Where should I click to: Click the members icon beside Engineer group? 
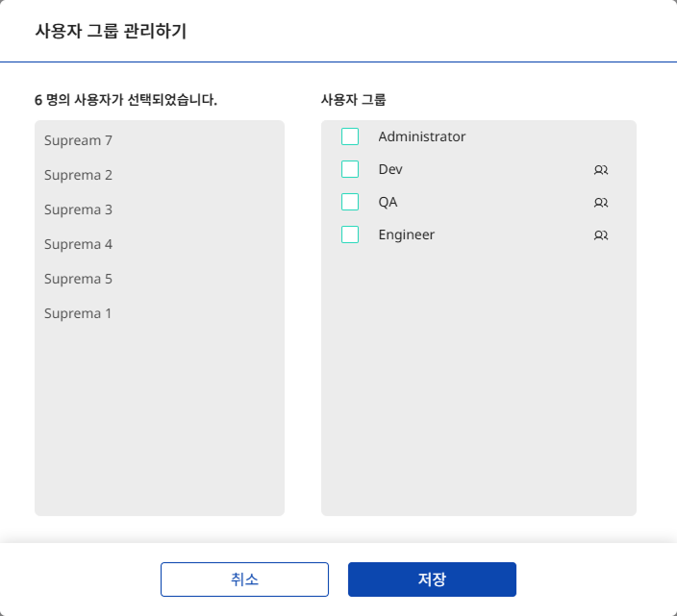[601, 235]
